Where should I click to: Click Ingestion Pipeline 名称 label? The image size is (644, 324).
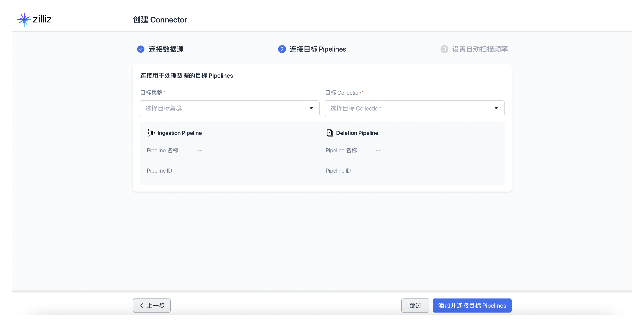pos(162,150)
